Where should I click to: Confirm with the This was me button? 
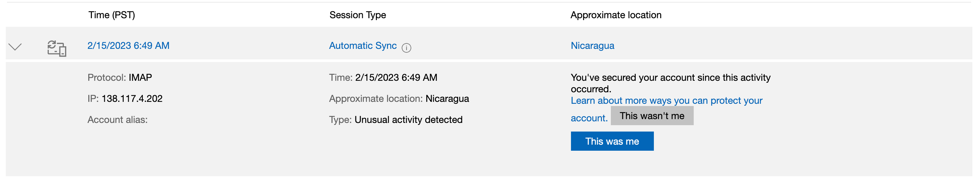pos(612,141)
